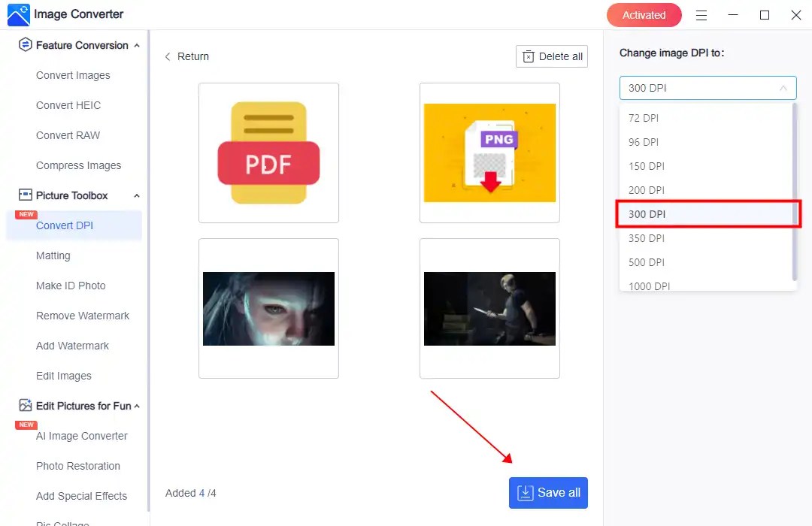Open the Change image DPI dropdown
This screenshot has height=526, width=812.
[707, 88]
